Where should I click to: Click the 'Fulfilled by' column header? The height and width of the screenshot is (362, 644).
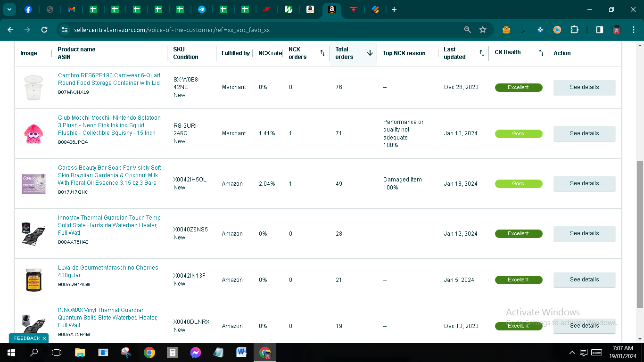click(x=236, y=53)
